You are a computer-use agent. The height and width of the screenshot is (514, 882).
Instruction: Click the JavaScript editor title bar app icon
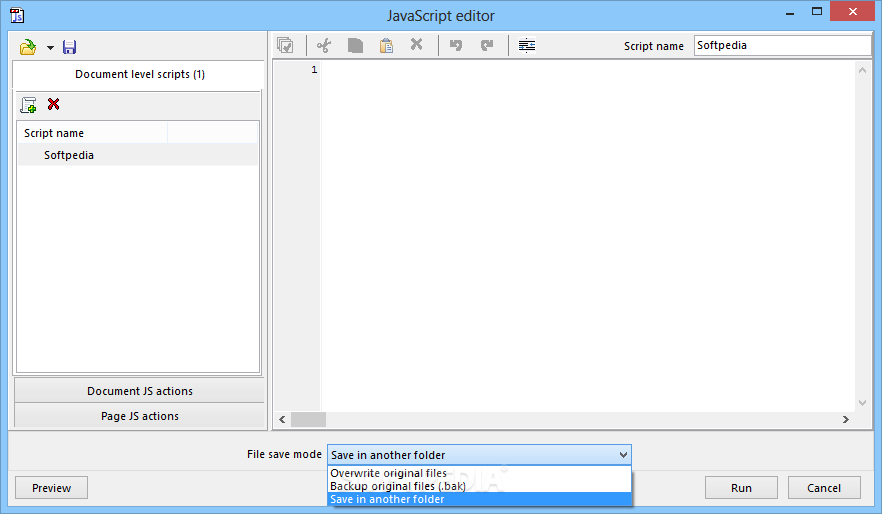tap(17, 15)
